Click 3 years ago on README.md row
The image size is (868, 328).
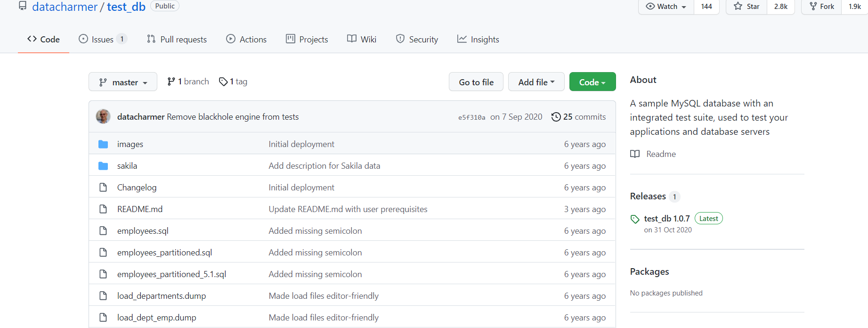click(x=585, y=209)
